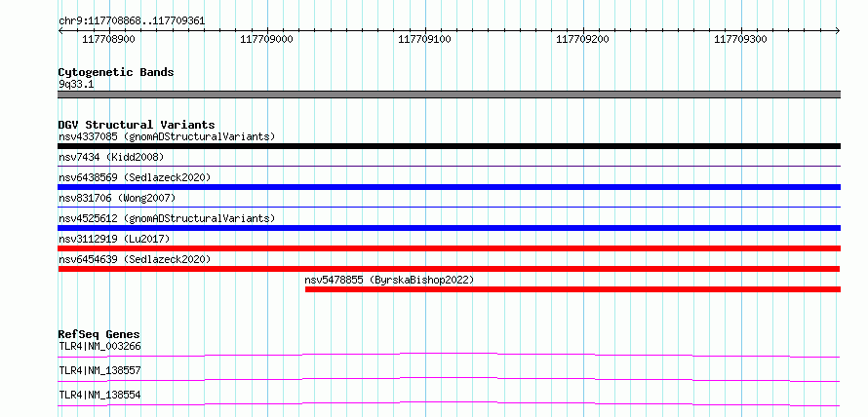Screen dimensions: 868x417
Task: Click the thick blue nsv6438569 variant bar
Action: [x=449, y=187]
